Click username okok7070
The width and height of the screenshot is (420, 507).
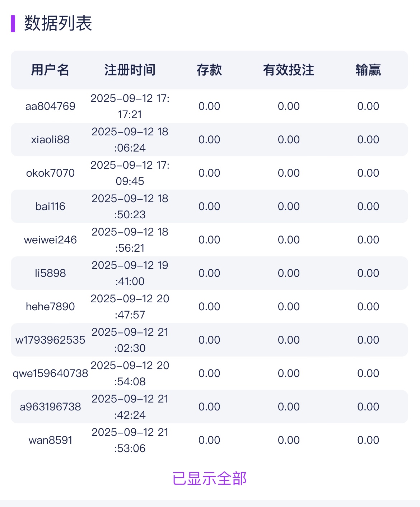coord(50,173)
